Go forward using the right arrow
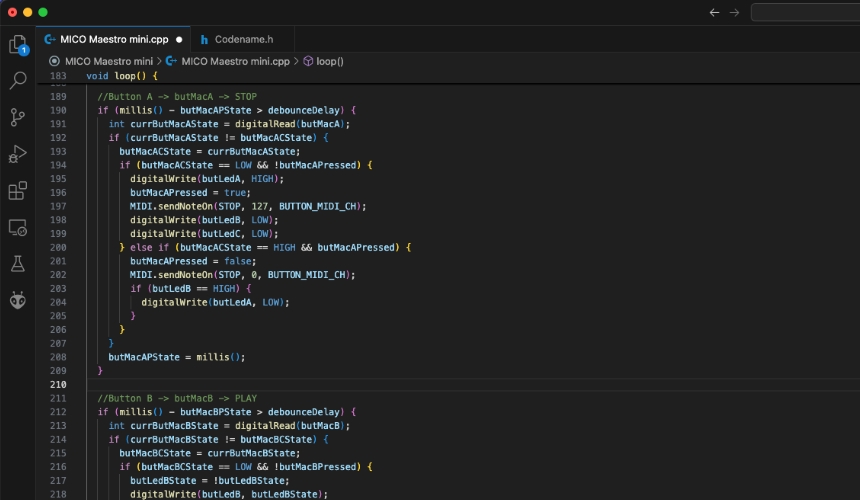This screenshot has width=860, height=500. click(734, 12)
